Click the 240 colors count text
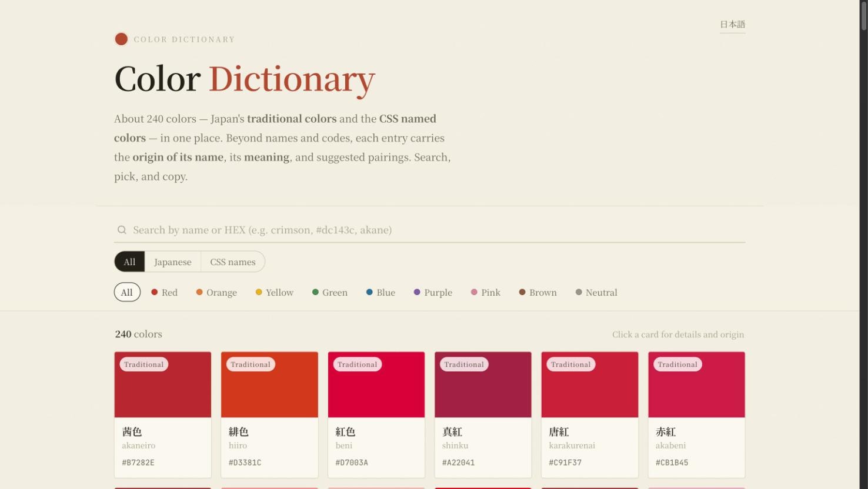868x489 pixels. (x=139, y=334)
